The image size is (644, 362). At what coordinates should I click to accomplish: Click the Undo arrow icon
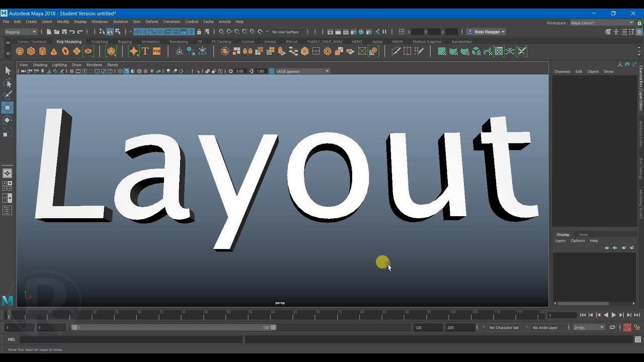pos(72,32)
